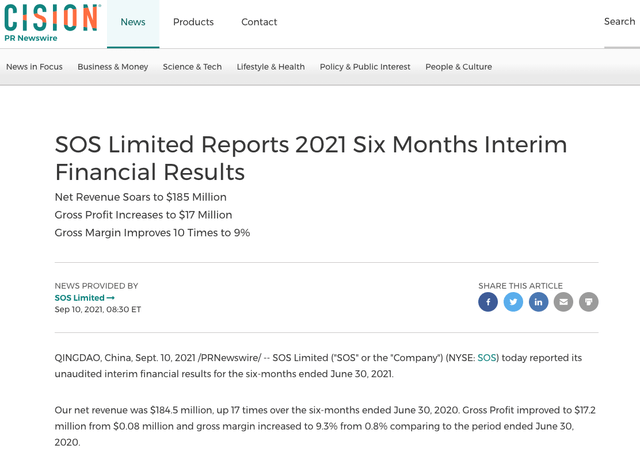Select the article headline text
The image size is (640, 460).
[x=311, y=158]
